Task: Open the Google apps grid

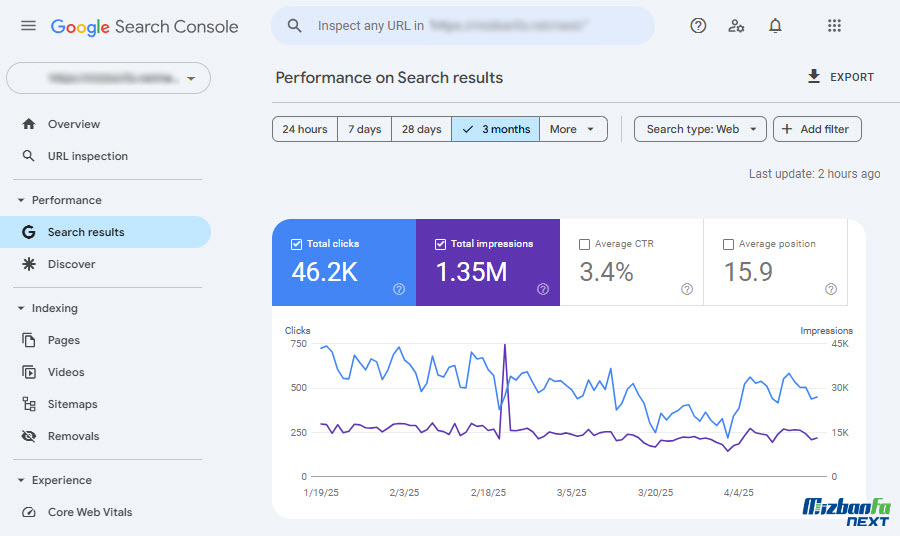Action: (x=834, y=26)
